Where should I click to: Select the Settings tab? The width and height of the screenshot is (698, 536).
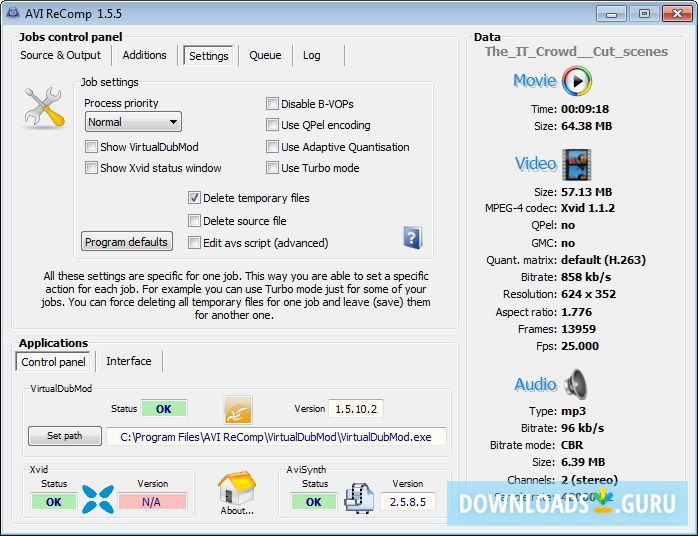pyautogui.click(x=208, y=56)
